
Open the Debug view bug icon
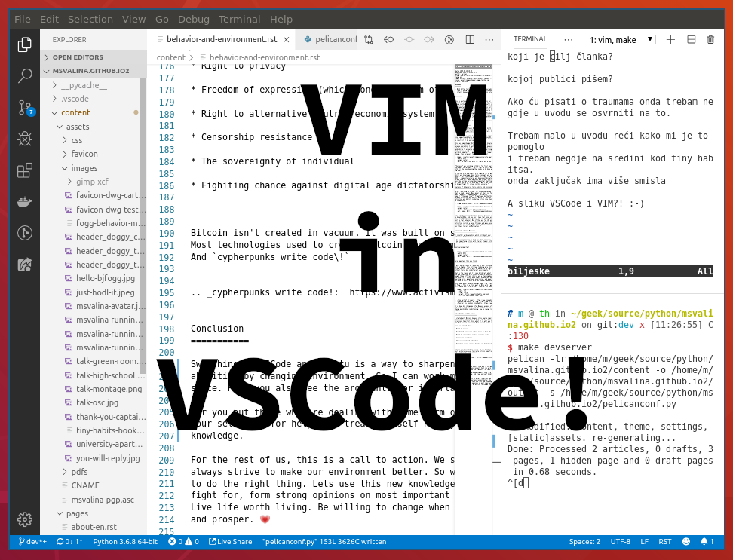24,139
